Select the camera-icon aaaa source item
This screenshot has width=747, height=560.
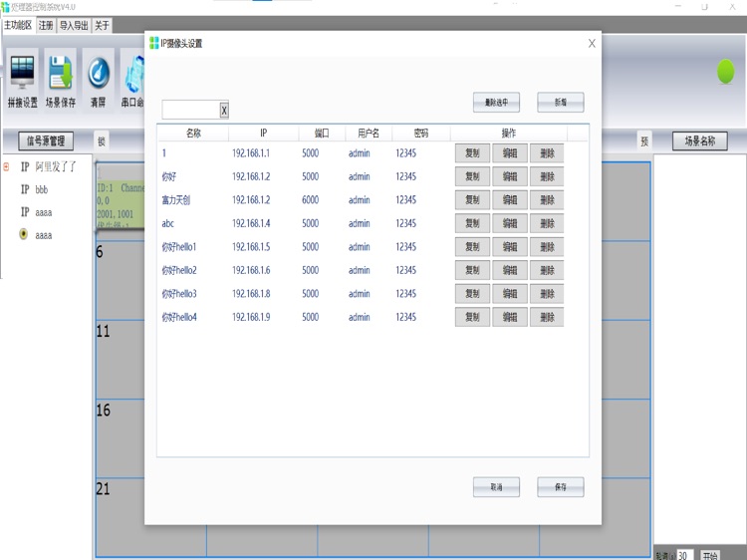36,234
